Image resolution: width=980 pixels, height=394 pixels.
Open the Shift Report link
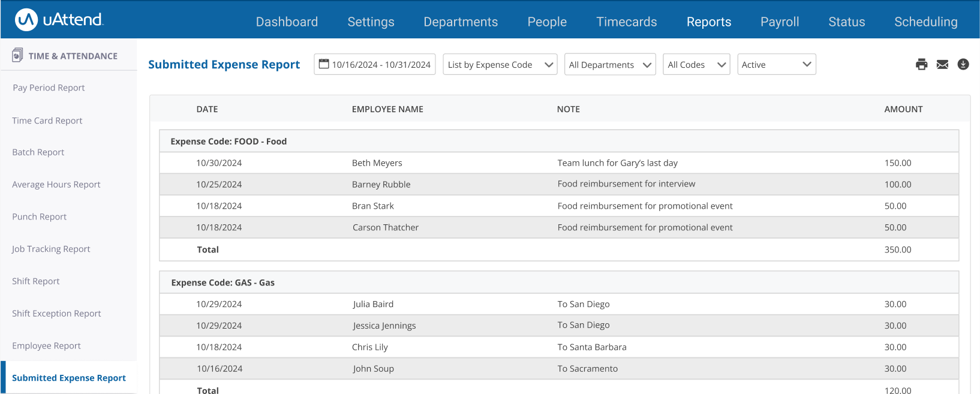[x=36, y=281]
